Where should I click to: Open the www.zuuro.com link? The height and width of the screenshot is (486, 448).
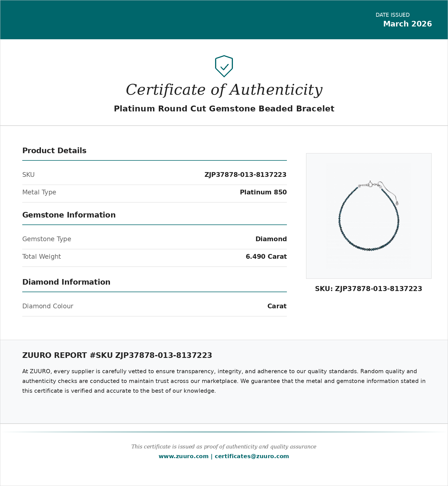pyautogui.click(x=183, y=456)
